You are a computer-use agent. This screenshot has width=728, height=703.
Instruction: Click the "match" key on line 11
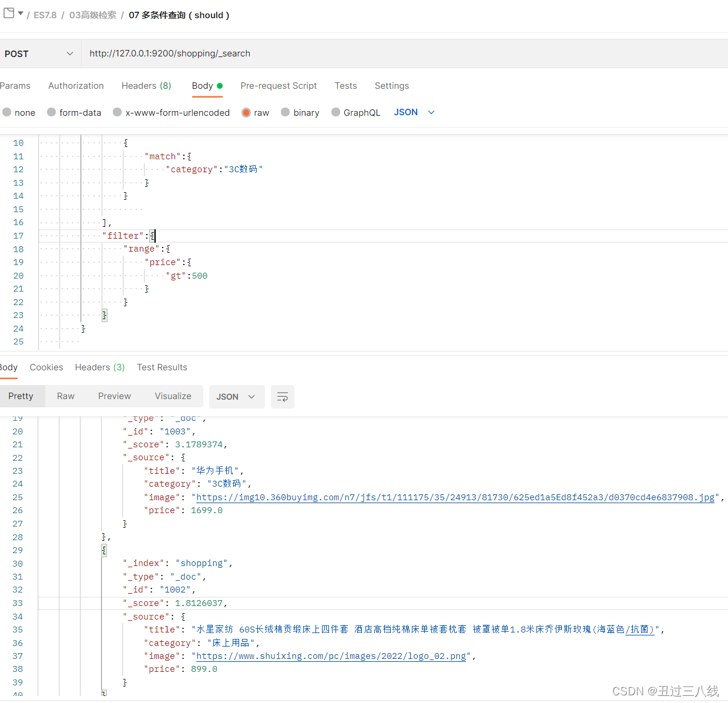pyautogui.click(x=163, y=156)
